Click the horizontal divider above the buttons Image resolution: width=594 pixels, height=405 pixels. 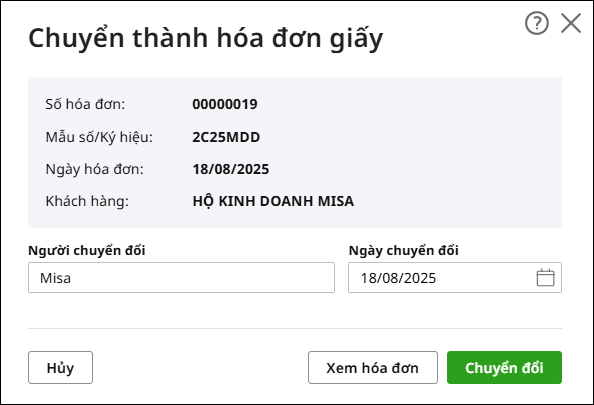click(x=295, y=328)
